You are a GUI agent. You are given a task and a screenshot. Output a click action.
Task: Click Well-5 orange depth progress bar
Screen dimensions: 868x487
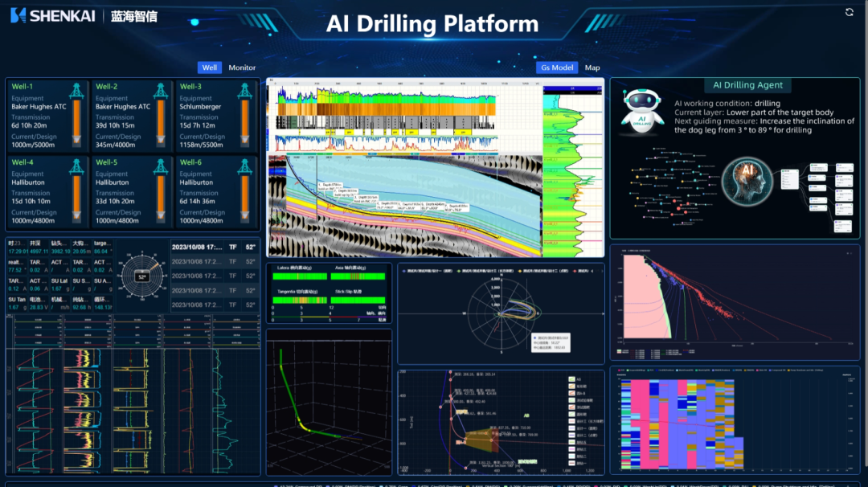point(161,198)
